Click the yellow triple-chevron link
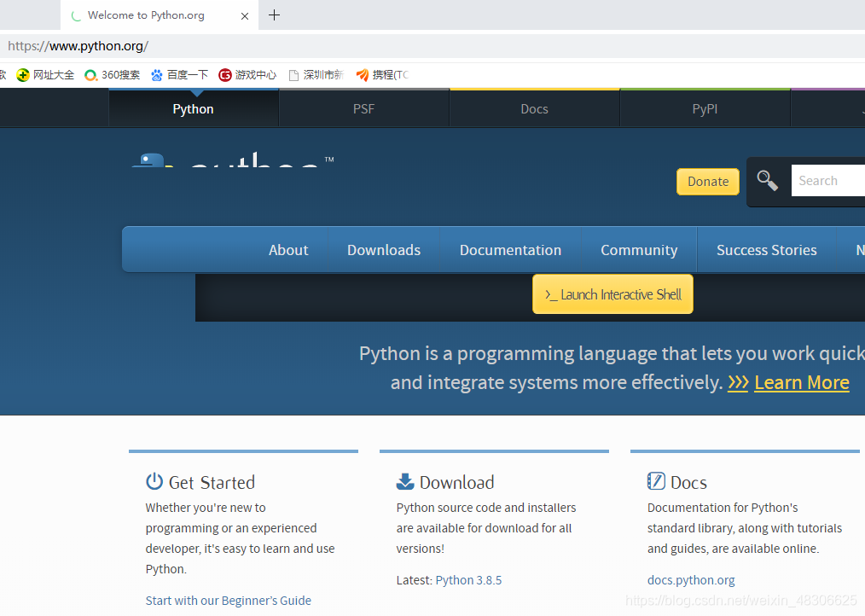This screenshot has height=616, width=865. 738,382
